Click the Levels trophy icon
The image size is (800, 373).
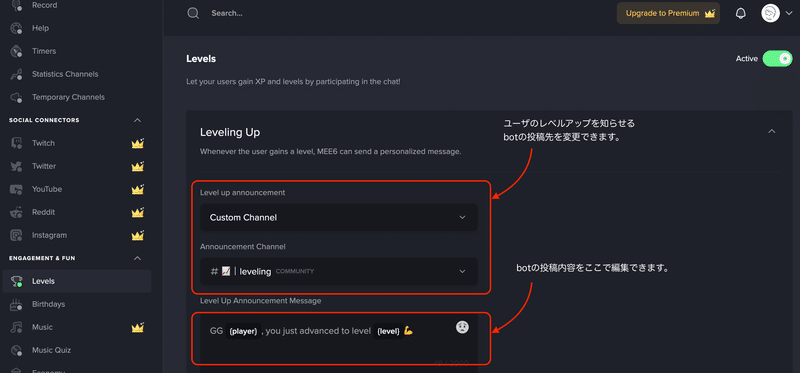coord(16,281)
